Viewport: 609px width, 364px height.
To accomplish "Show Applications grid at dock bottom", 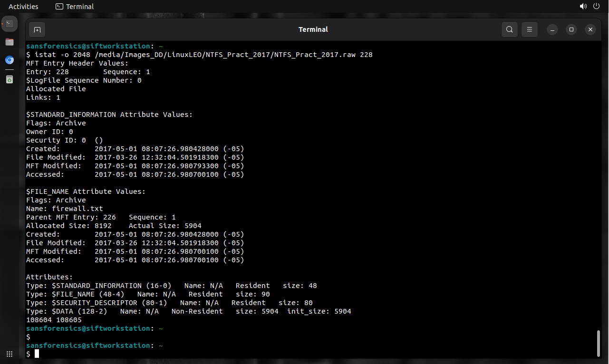I will [10, 354].
